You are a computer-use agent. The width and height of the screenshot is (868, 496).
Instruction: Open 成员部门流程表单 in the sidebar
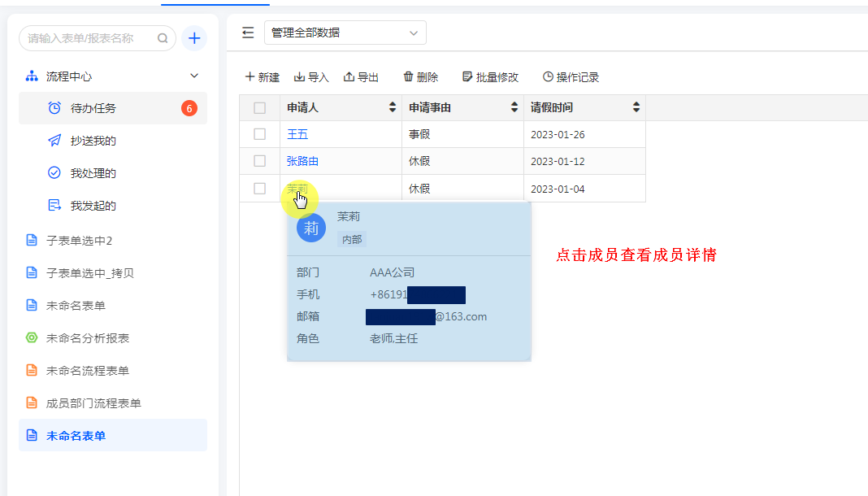click(93, 403)
